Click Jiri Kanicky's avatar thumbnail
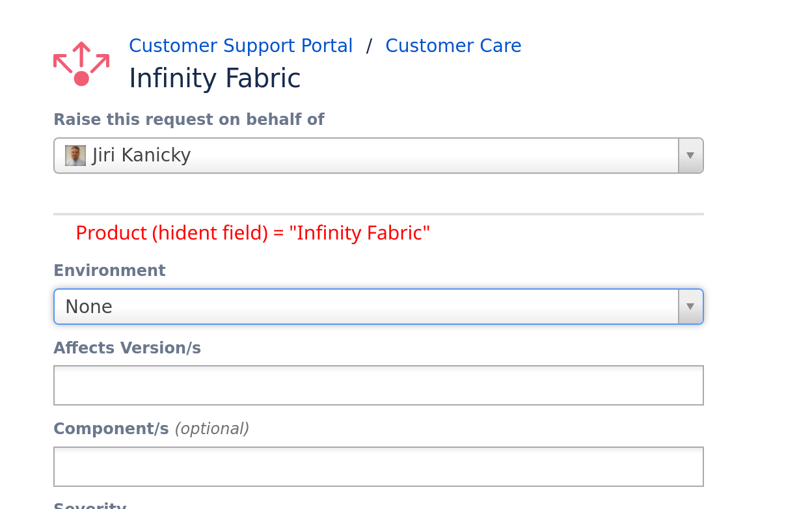This screenshot has height=509, width=812. tap(75, 156)
